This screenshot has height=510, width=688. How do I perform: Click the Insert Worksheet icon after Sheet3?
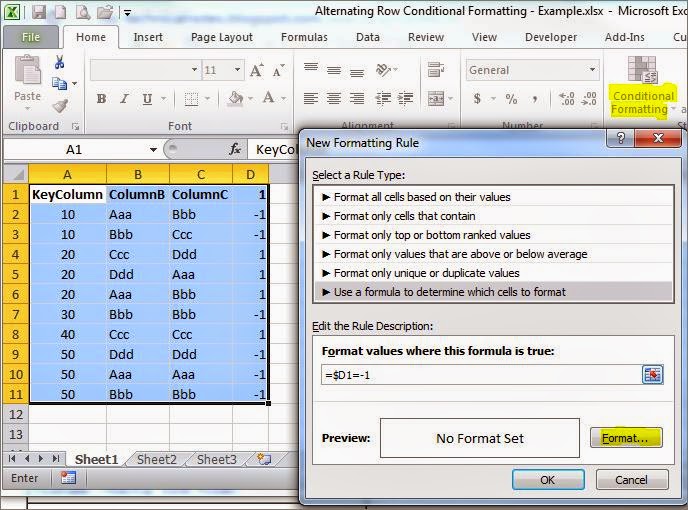264,460
